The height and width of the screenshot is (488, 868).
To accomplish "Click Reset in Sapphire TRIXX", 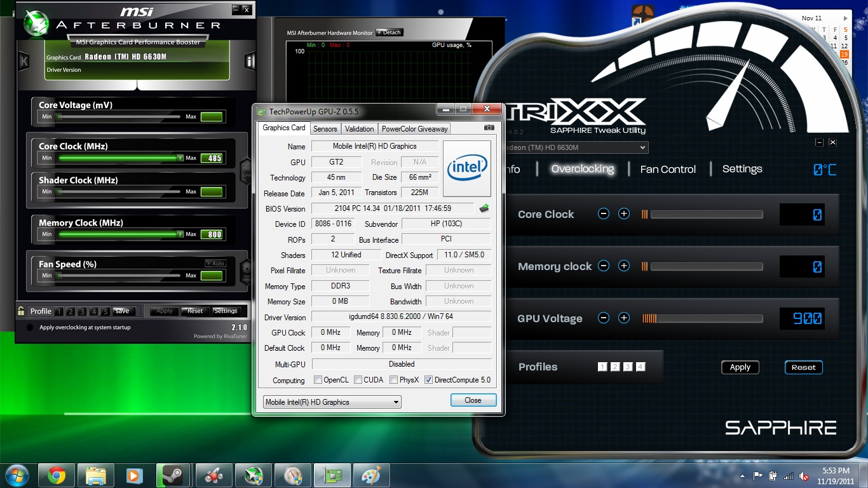I will [x=804, y=367].
